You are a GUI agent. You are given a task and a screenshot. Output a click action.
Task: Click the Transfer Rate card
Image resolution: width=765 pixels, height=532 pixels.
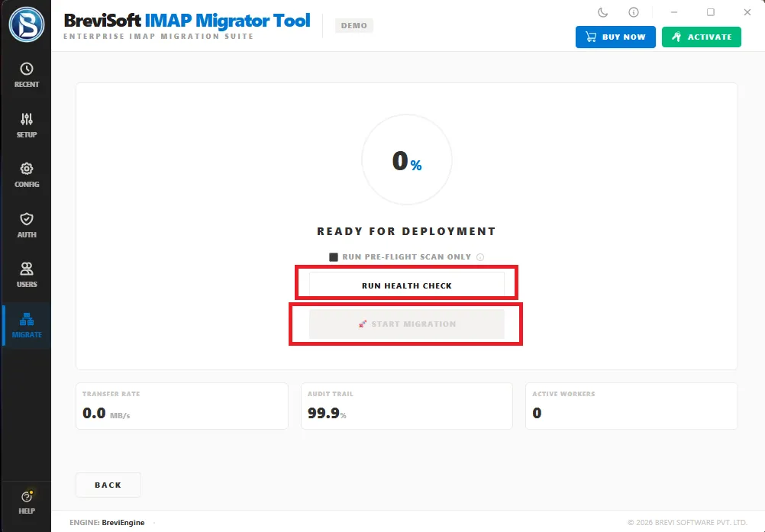coord(182,406)
